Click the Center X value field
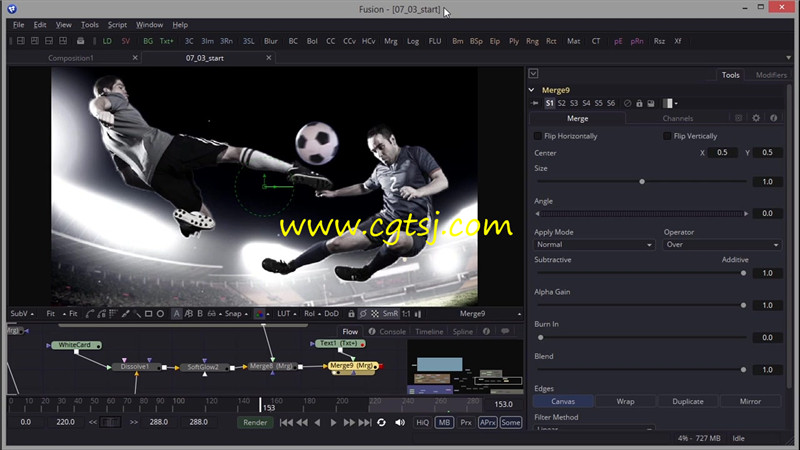The height and width of the screenshot is (450, 800). click(x=722, y=153)
